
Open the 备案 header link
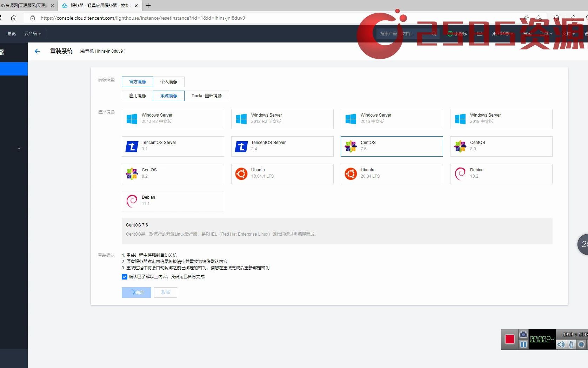527,34
